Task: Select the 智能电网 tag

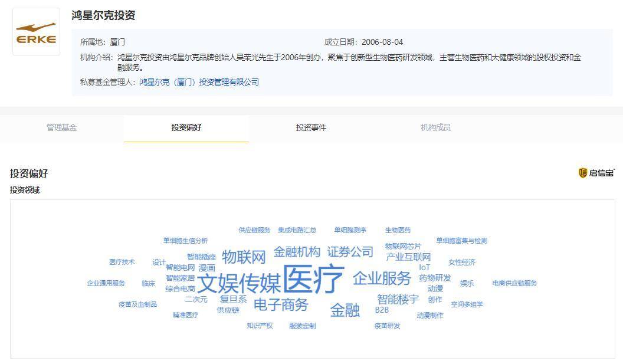Action: pos(181,267)
